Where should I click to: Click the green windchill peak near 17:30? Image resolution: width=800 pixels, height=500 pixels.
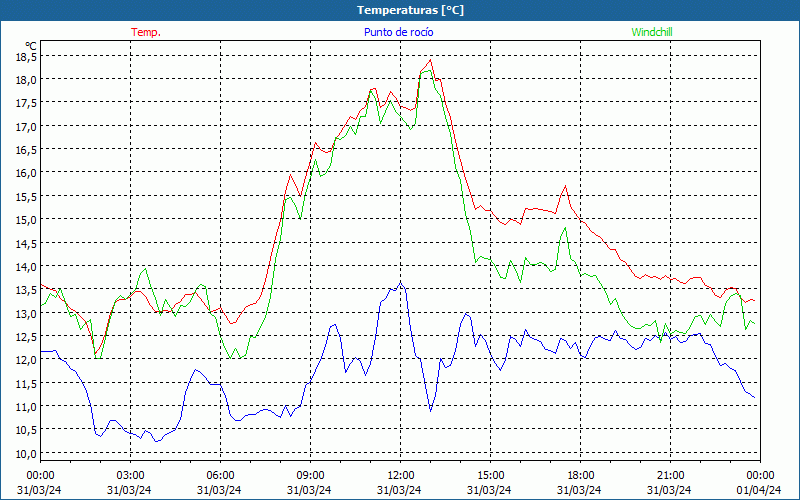coord(565,228)
